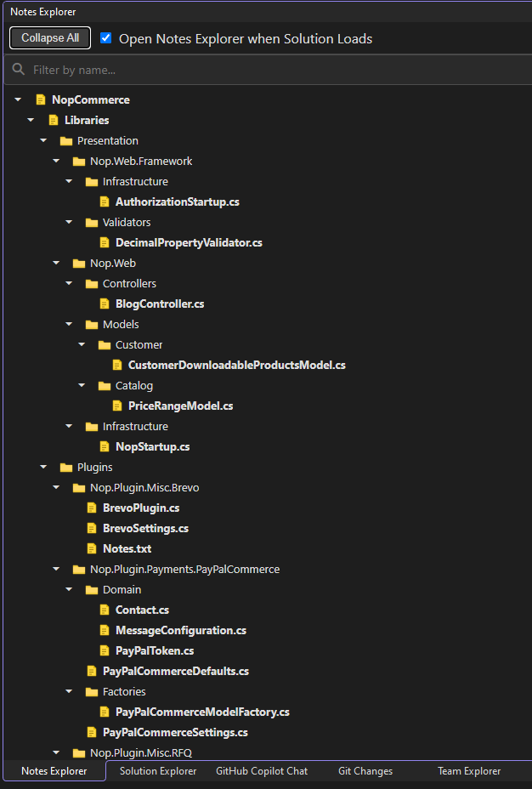Screen dimensions: 532x789
Task: Click the note icon beside DecimalPropertyValidator.cs
Action: 104,242
